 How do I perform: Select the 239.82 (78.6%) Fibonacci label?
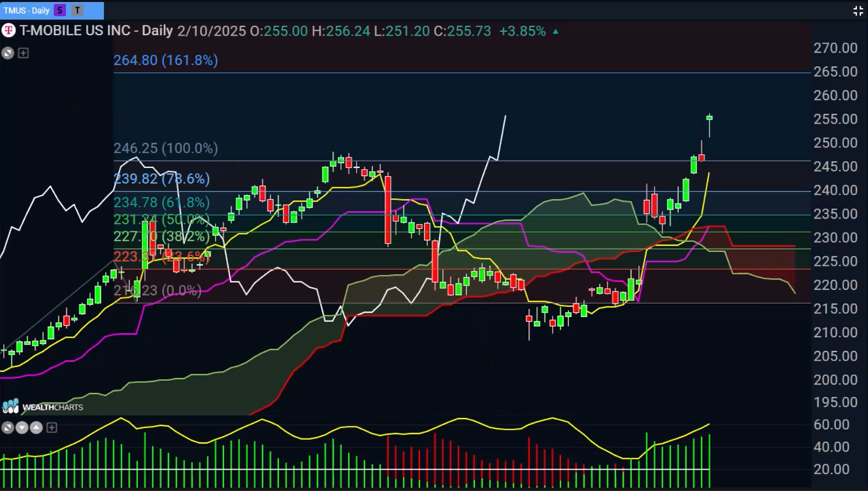[161, 179]
